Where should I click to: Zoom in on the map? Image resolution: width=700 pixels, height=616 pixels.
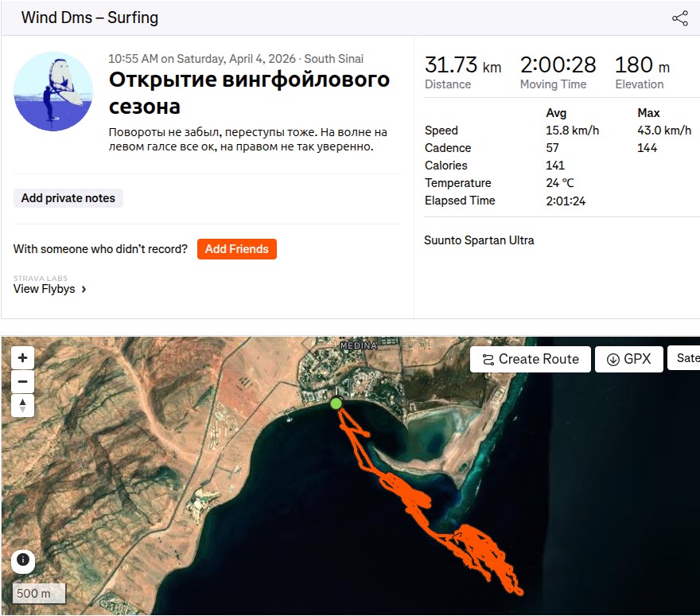click(x=22, y=358)
